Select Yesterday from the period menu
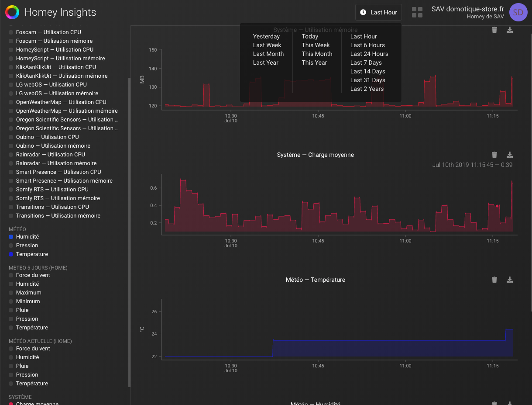 pos(266,36)
